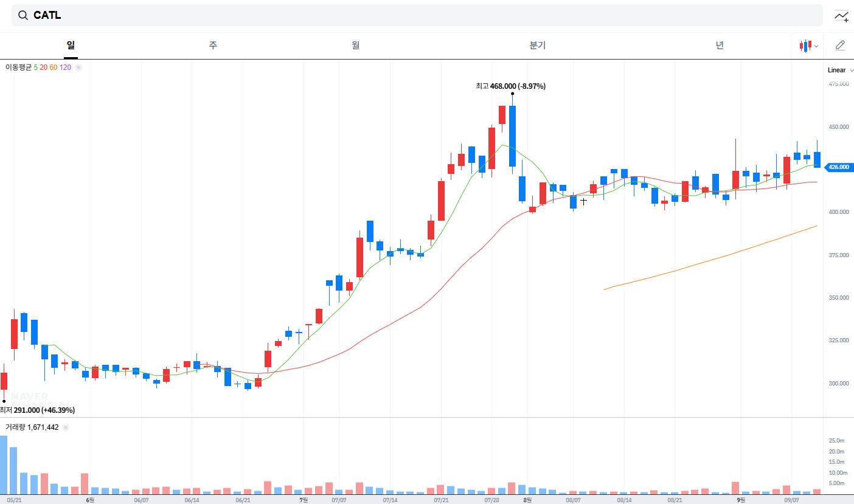
Task: Click the 이동평균 indicator label
Action: pyautogui.click(x=18, y=67)
